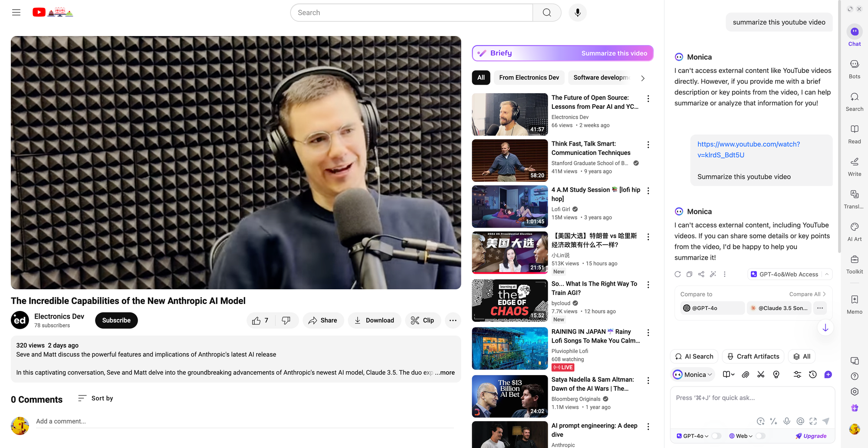This screenshot has height=448, width=868.
Task: Select From Electronics Dev filter chip
Action: point(529,78)
